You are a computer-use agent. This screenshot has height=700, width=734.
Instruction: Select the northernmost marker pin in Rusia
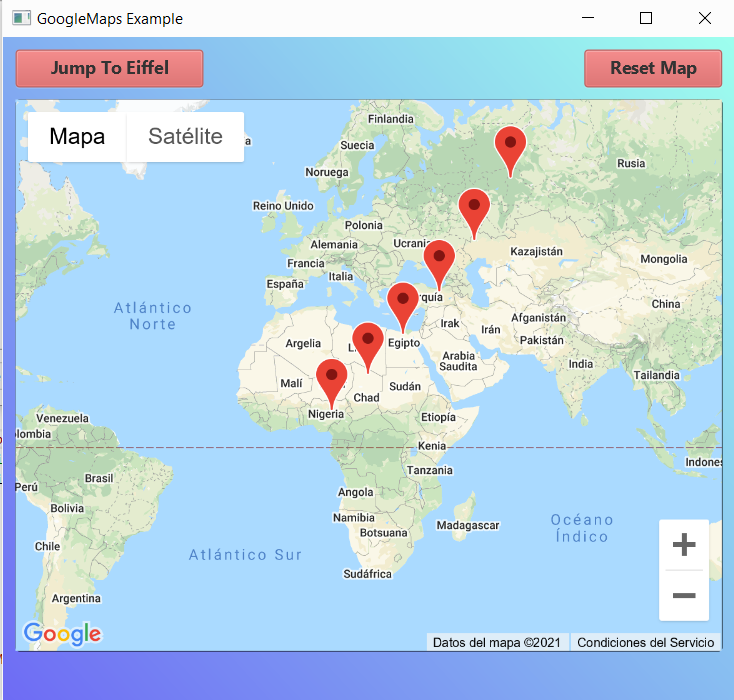[510, 151]
